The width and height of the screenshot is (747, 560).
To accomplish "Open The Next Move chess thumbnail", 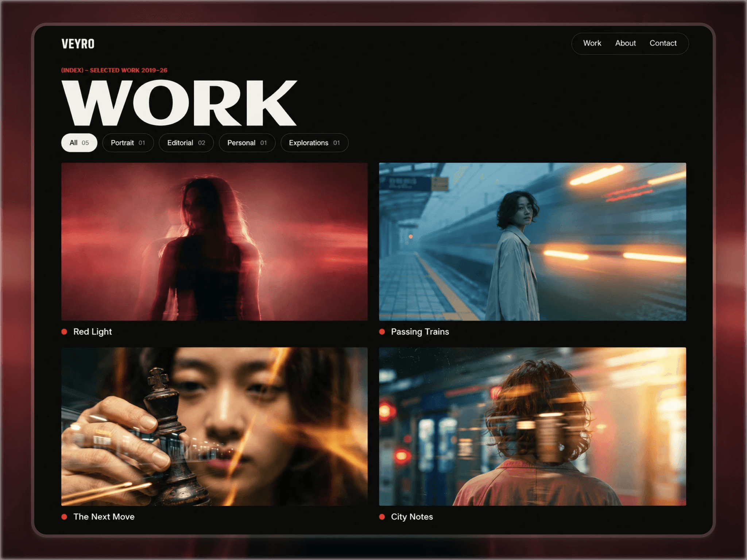I will pos(214,427).
